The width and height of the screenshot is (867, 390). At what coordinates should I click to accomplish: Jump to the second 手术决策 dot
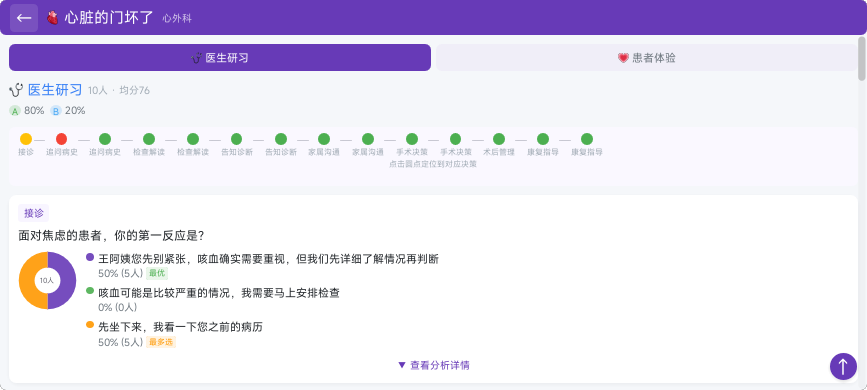click(x=456, y=139)
